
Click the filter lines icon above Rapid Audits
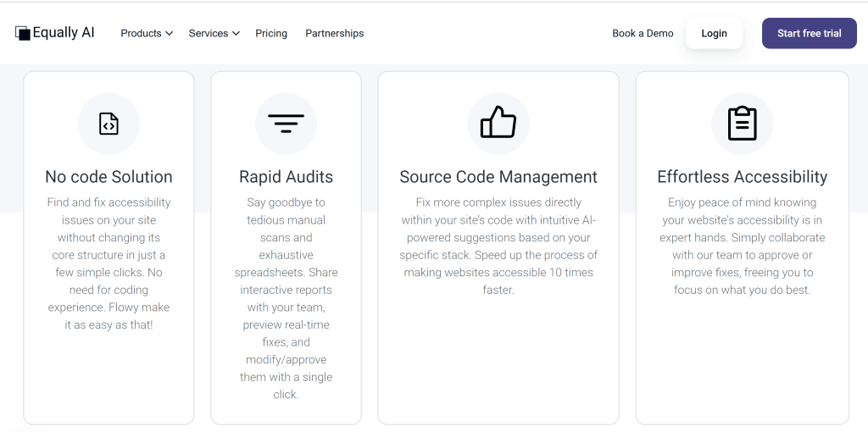[x=286, y=124]
